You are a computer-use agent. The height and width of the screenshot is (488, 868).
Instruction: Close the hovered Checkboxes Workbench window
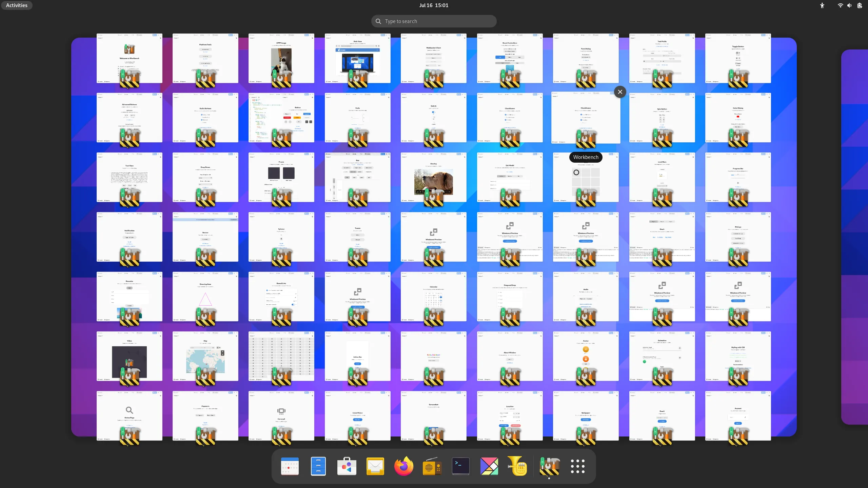[x=620, y=92]
